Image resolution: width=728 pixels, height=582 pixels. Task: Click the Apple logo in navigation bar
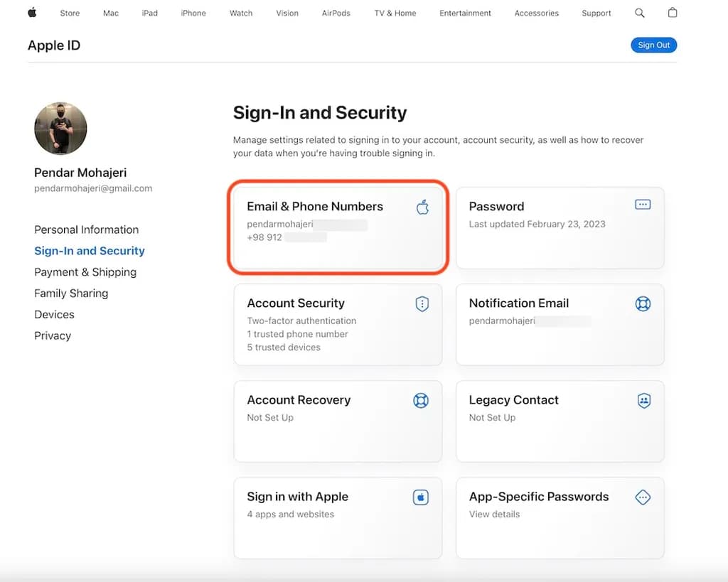(x=32, y=13)
